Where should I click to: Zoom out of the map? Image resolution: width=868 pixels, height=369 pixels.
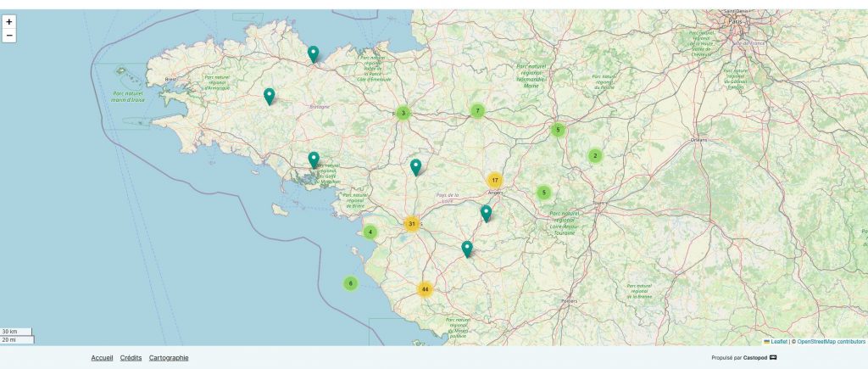pos(9,36)
